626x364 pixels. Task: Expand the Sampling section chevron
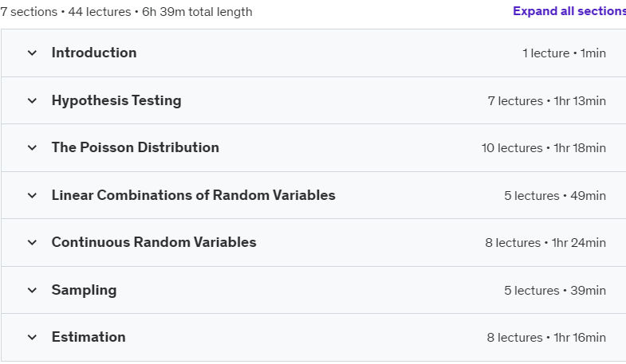[32, 290]
